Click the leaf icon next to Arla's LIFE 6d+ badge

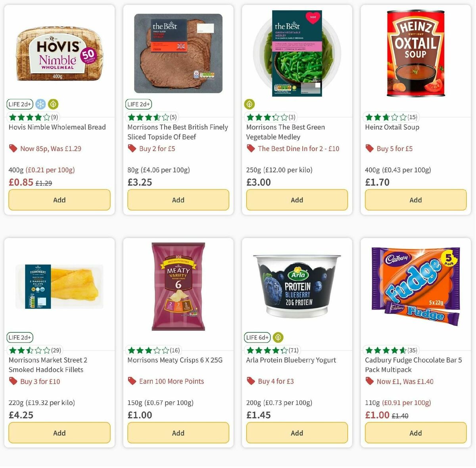tap(278, 337)
